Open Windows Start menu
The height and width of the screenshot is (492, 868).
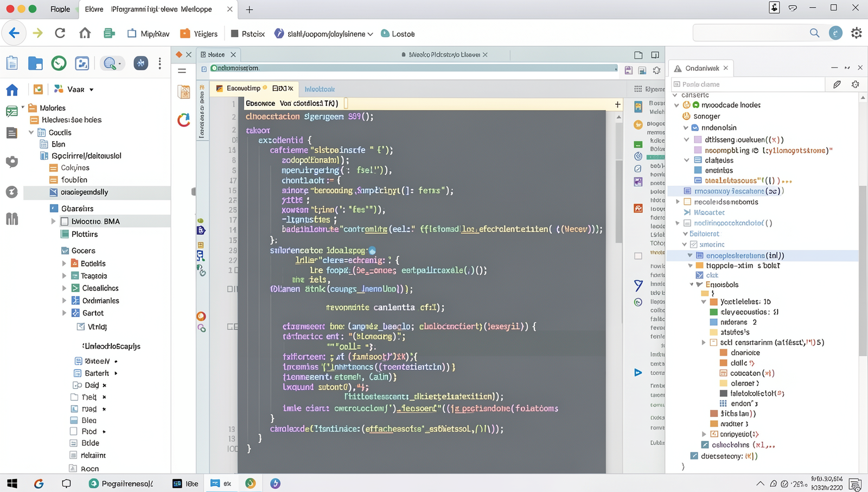[12, 483]
